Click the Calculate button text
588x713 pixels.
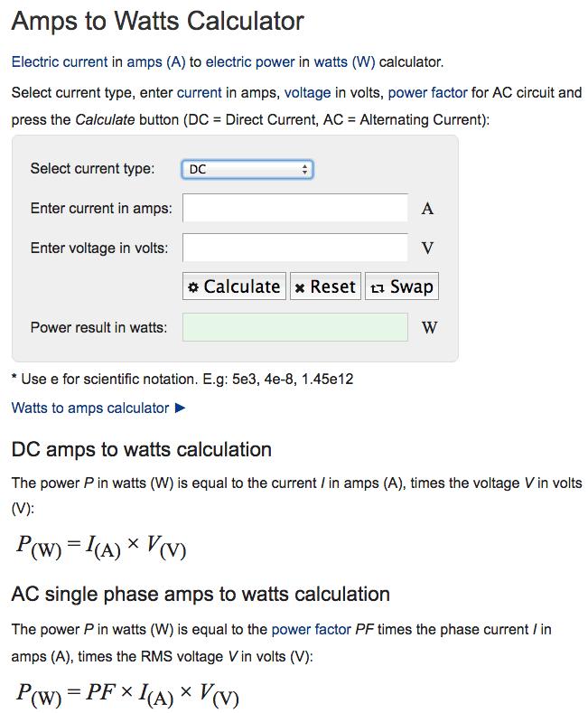coord(242,287)
